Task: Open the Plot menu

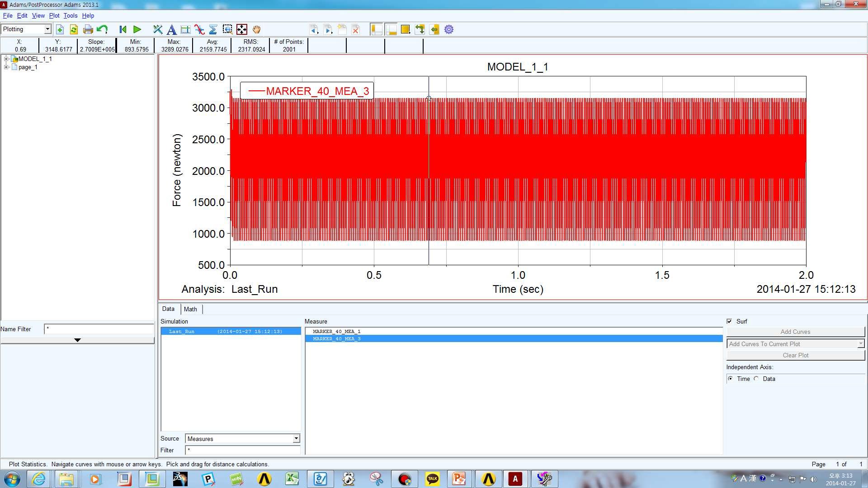Action: [x=54, y=16]
